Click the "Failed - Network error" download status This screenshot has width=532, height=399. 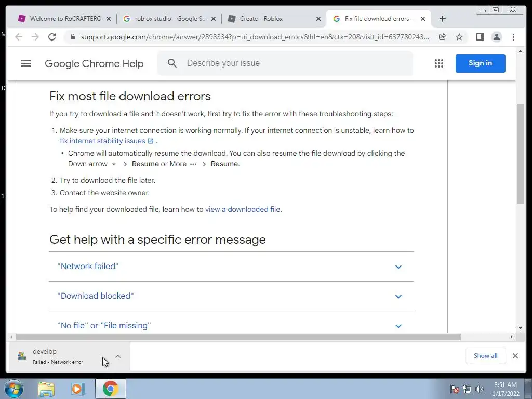click(x=58, y=362)
